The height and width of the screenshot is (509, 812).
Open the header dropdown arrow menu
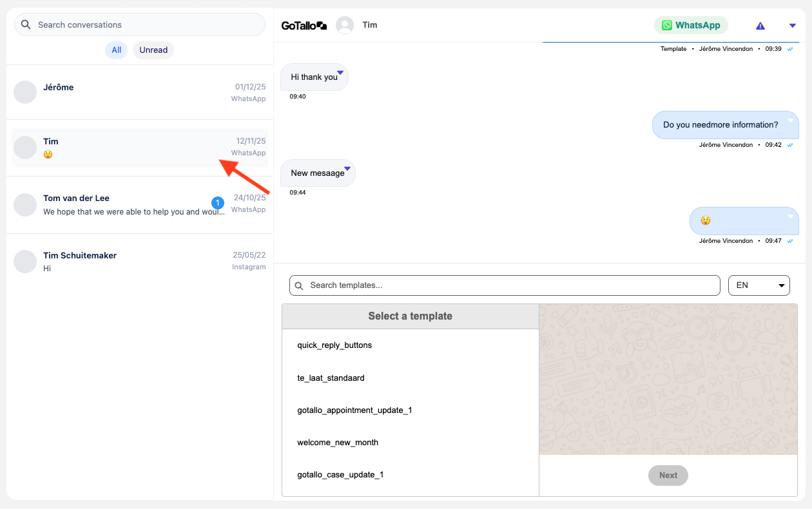point(793,26)
